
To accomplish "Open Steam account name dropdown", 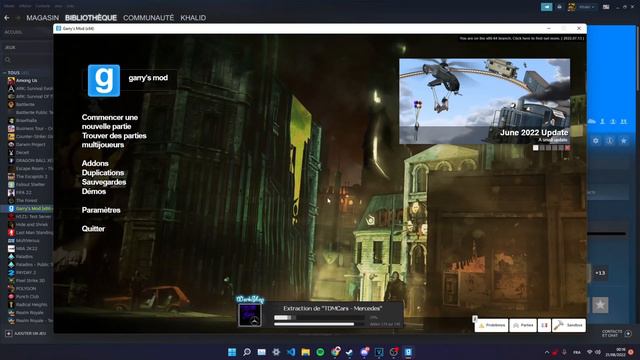I will pyautogui.click(x=587, y=7).
